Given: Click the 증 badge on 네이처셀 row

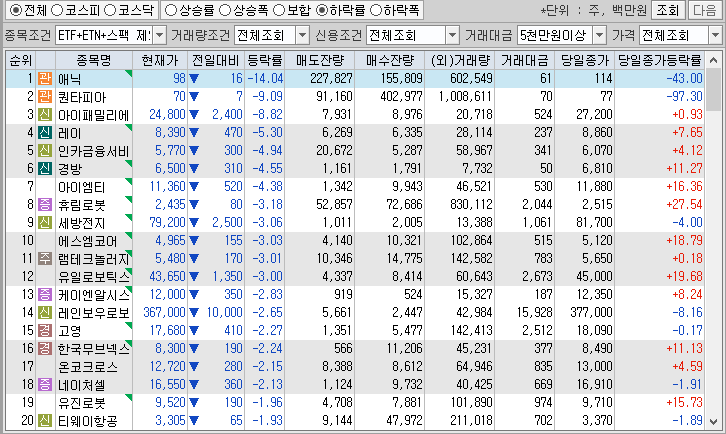Looking at the screenshot, I should point(44,384).
